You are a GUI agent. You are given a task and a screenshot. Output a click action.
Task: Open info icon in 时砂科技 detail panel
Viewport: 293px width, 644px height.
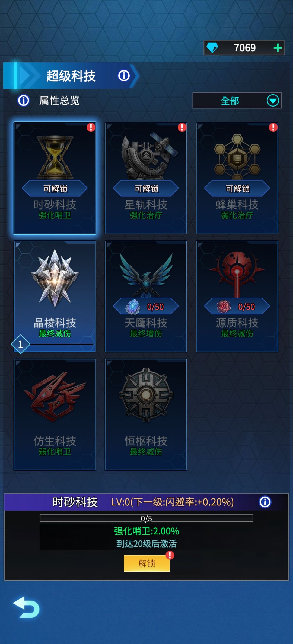265,502
